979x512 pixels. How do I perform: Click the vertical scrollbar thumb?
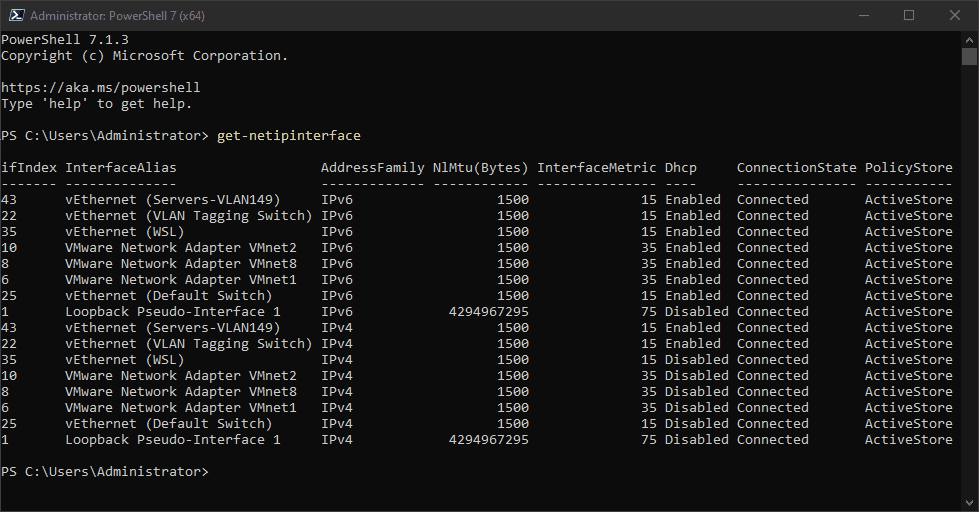(x=969, y=56)
